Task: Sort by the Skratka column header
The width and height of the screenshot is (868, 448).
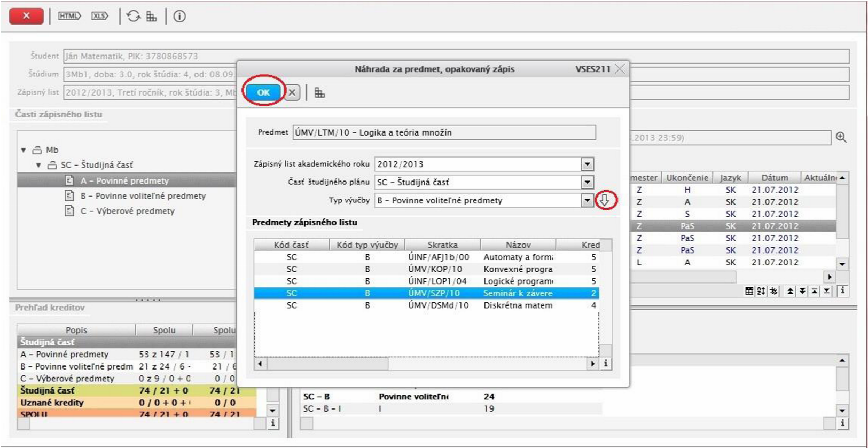Action: (442, 245)
